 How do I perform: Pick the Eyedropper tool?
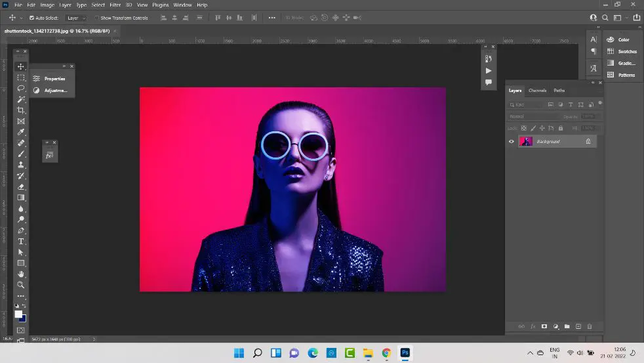click(21, 132)
